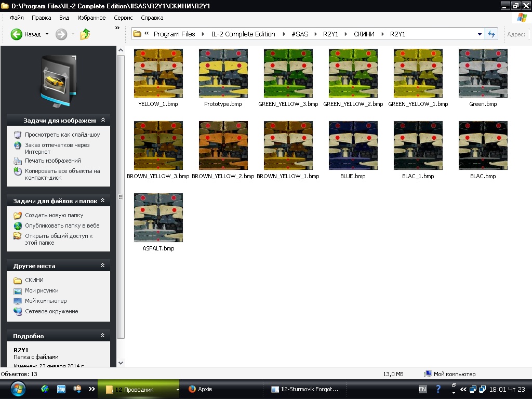
Task: Open the address bar history dropdown
Action: 480,34
